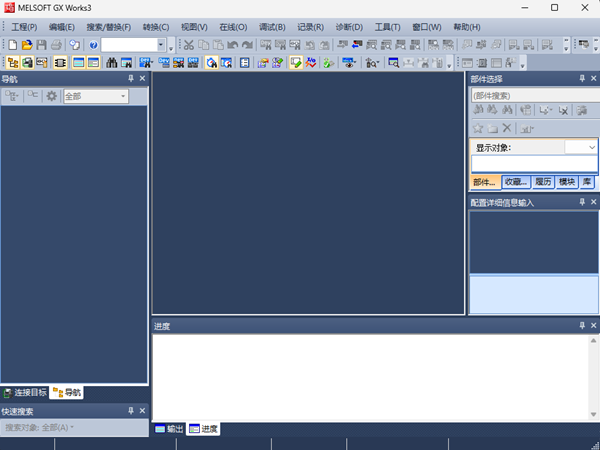Click the binoculars search icon in the toolbar
This screenshot has width=600, height=450.
tap(112, 62)
